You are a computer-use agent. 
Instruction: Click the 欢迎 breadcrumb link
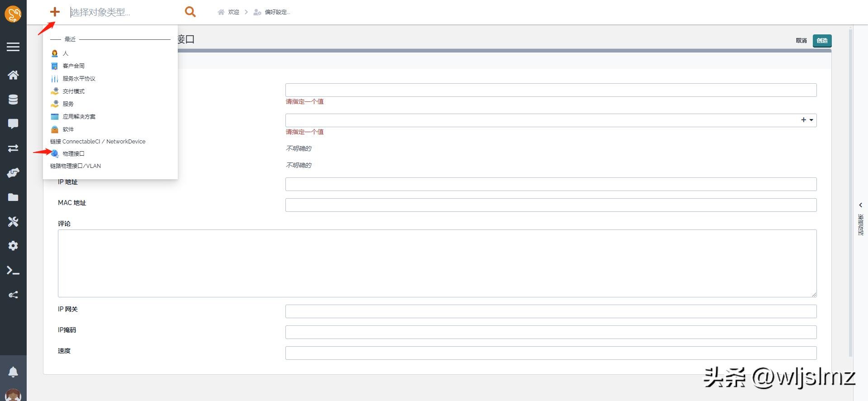(233, 12)
